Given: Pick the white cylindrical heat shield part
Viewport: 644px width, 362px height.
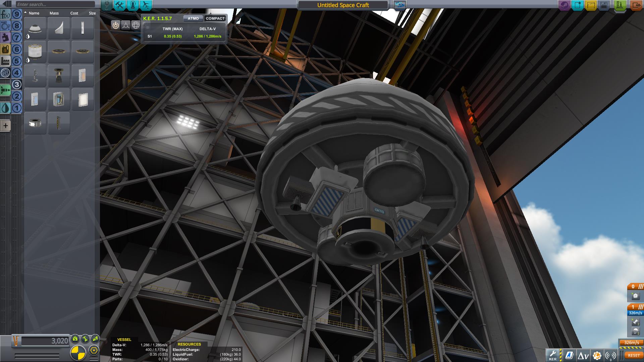Looking at the screenshot, I should click(x=35, y=52).
